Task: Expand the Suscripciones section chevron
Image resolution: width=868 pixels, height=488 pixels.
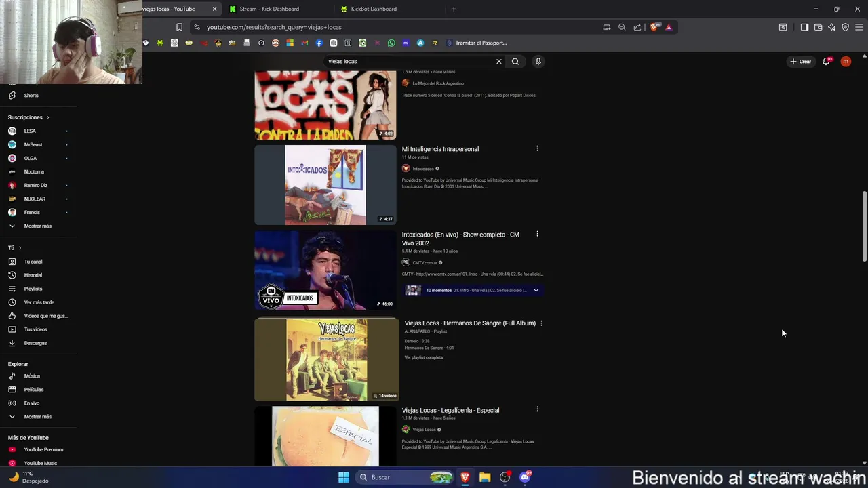Action: (47, 117)
